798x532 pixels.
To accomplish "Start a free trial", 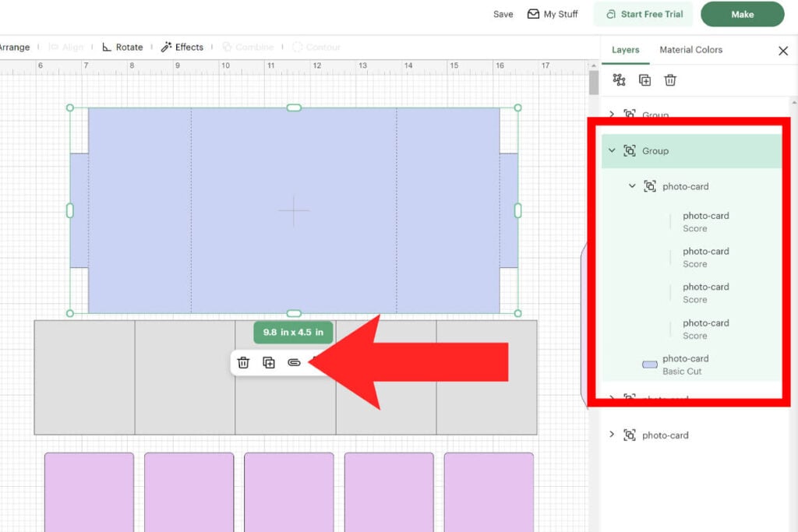I will pos(643,13).
